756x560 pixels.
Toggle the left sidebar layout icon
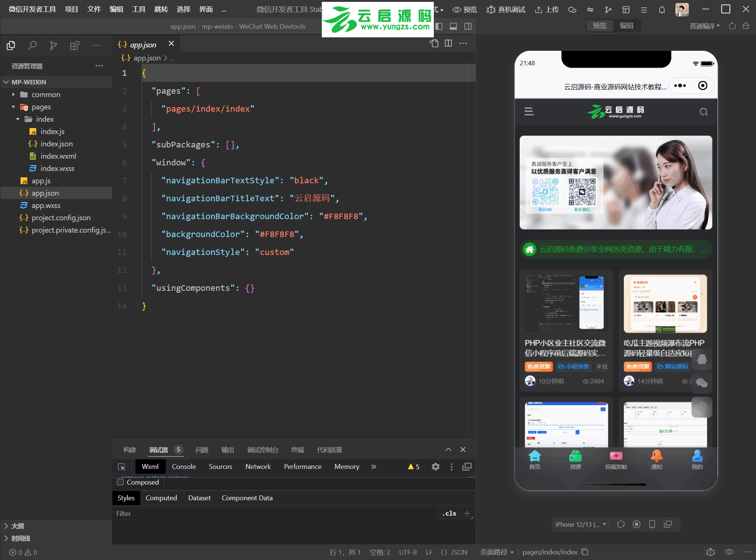click(x=439, y=26)
